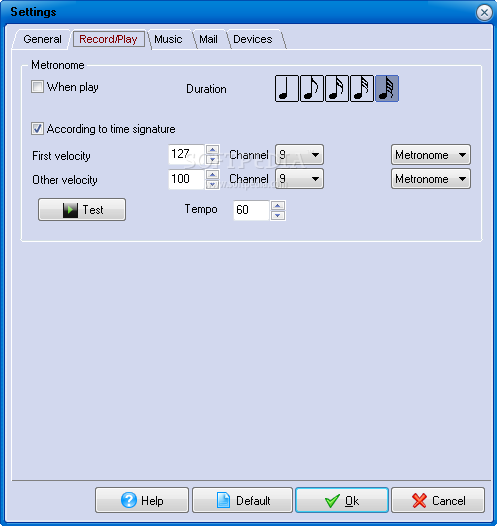Open Other velocity Metronome instrument dropdown
The image size is (497, 526).
click(431, 179)
